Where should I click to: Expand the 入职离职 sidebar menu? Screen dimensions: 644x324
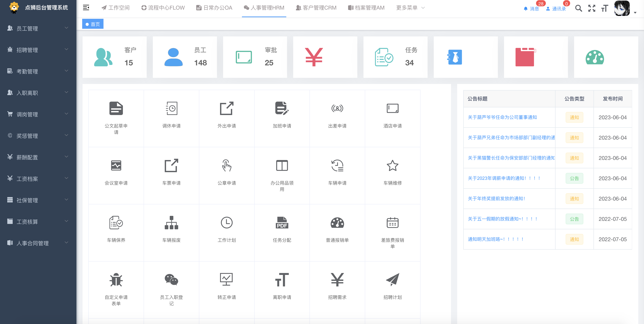pyautogui.click(x=38, y=93)
